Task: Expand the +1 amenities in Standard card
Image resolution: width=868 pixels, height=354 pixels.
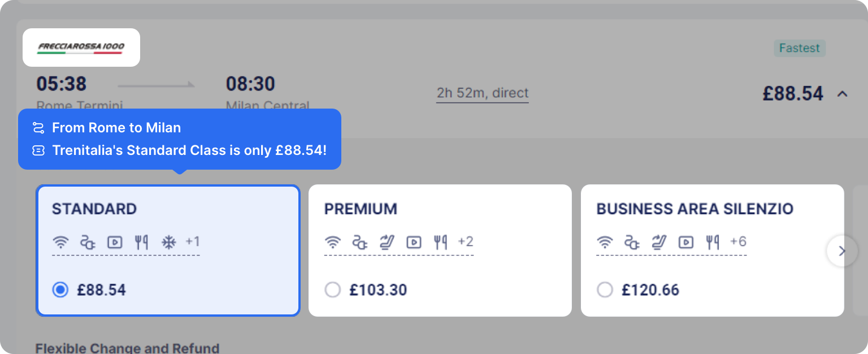Action: pyautogui.click(x=193, y=242)
